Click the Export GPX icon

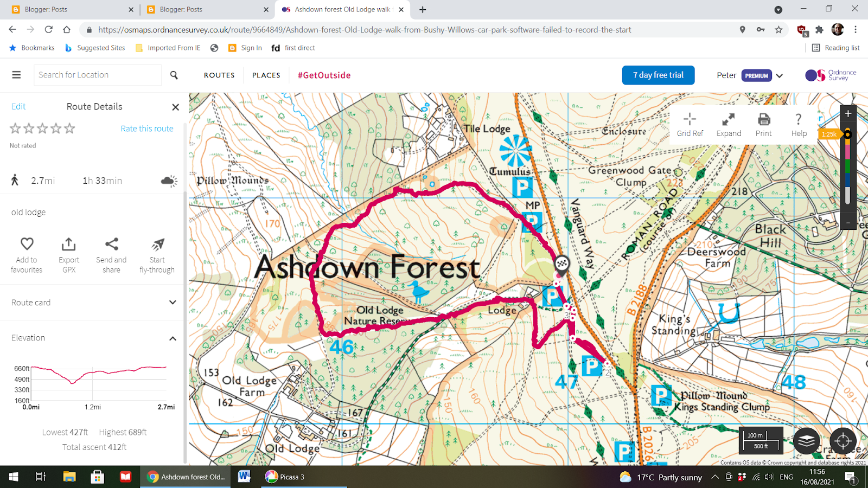click(x=69, y=244)
